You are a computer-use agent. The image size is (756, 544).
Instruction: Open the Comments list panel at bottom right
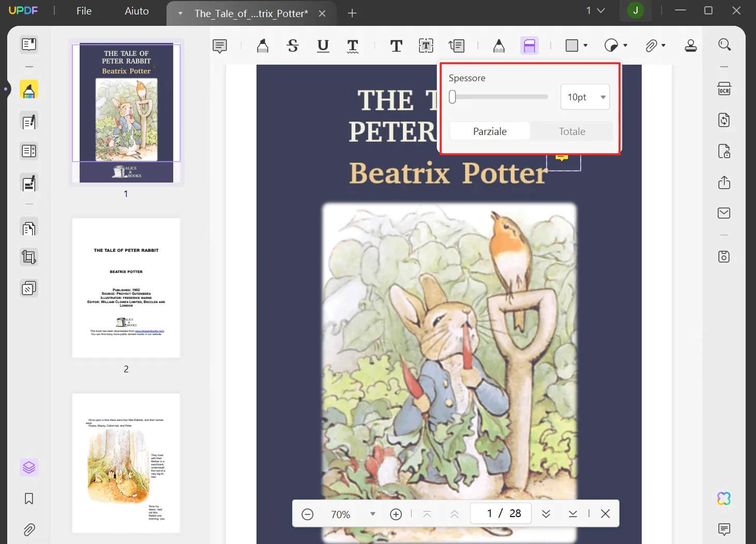pyautogui.click(x=724, y=529)
